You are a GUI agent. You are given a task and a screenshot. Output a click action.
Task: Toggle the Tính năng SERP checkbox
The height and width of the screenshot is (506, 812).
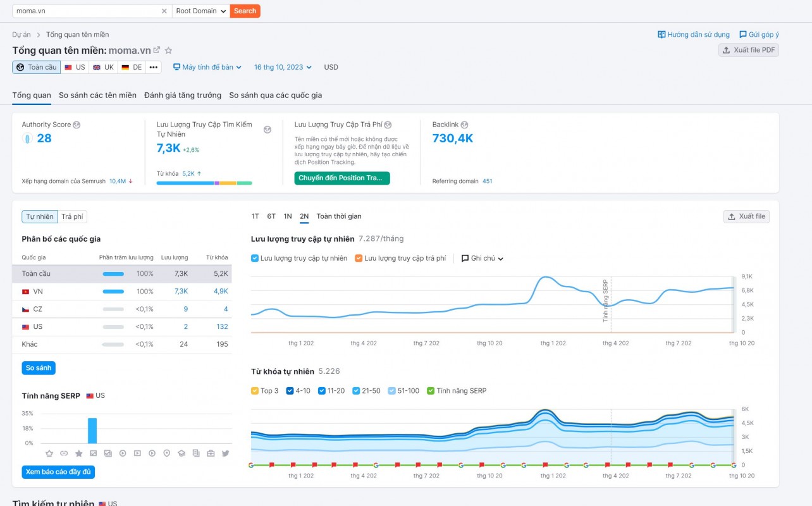[x=431, y=391]
